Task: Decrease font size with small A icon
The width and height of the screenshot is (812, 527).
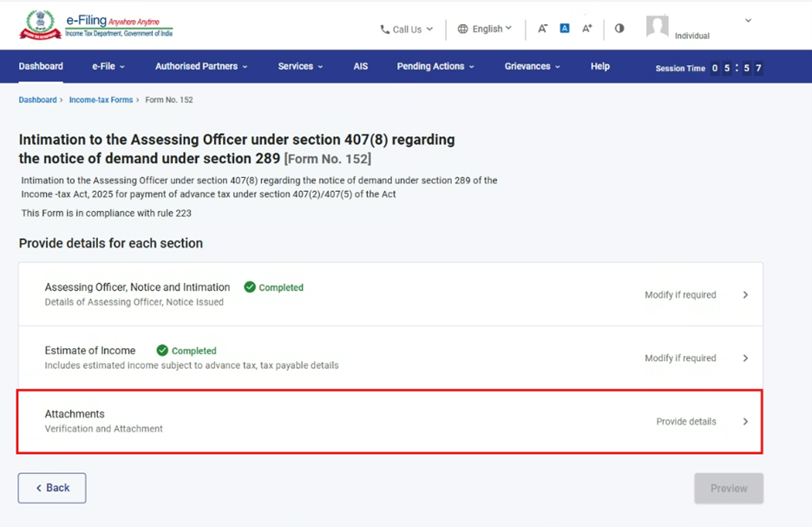Action: click(x=542, y=29)
